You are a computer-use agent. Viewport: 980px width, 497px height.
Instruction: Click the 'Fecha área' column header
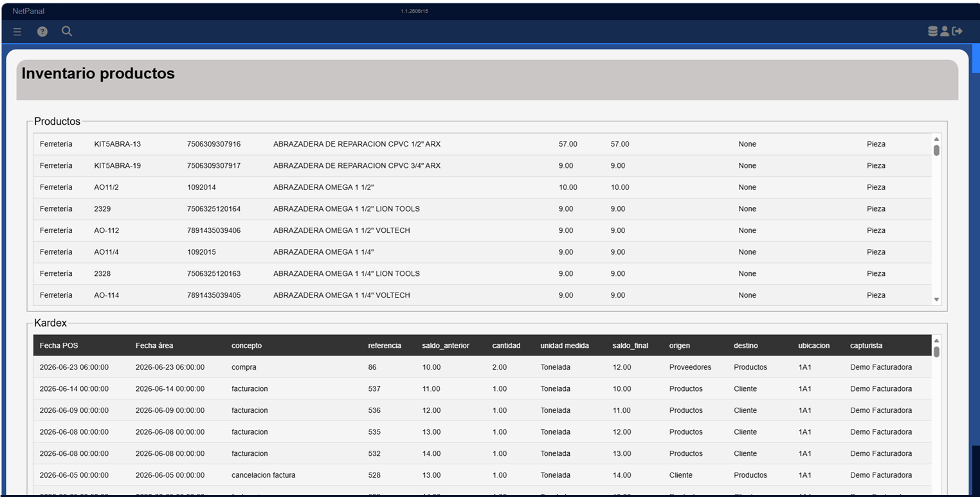[x=154, y=345]
